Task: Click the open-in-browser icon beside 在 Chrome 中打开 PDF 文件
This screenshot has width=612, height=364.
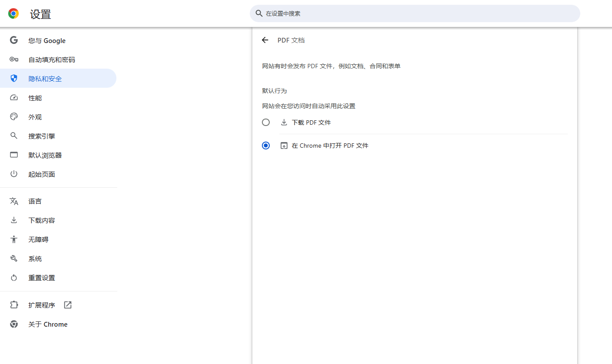Action: 284,146
